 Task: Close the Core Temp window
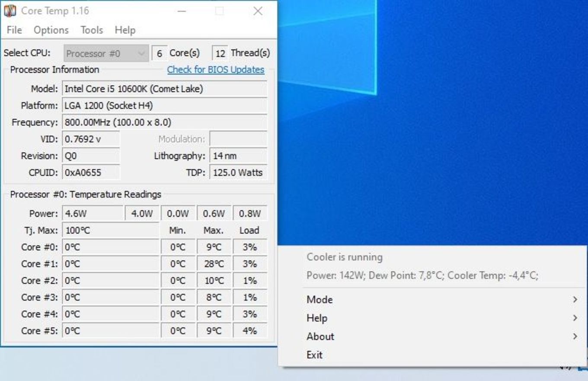click(258, 11)
